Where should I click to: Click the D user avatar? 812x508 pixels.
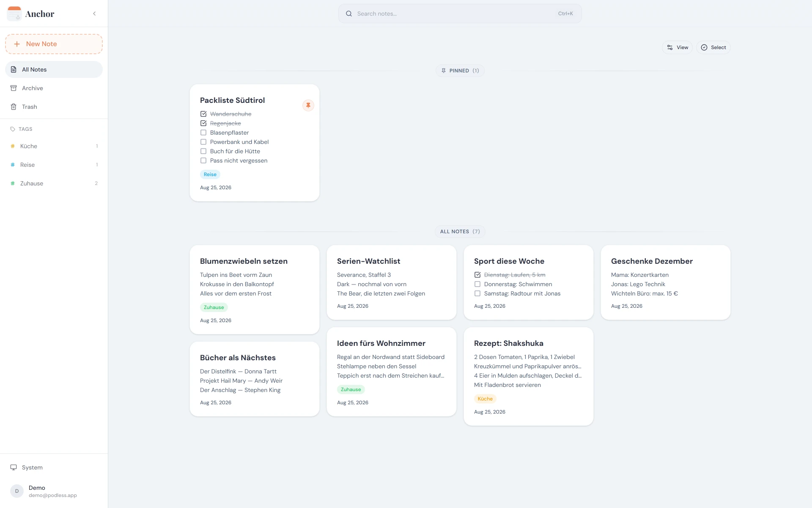click(17, 491)
